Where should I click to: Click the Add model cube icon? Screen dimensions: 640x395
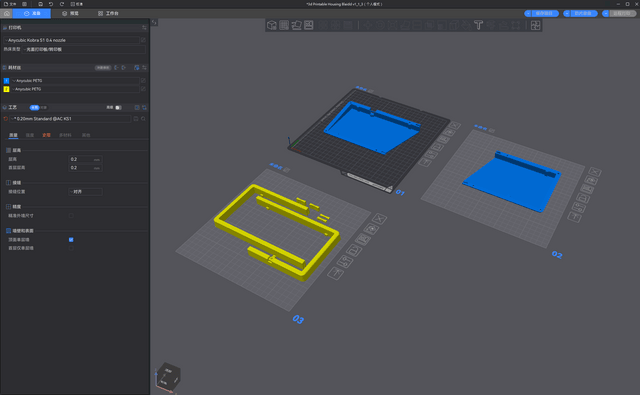coord(272,25)
